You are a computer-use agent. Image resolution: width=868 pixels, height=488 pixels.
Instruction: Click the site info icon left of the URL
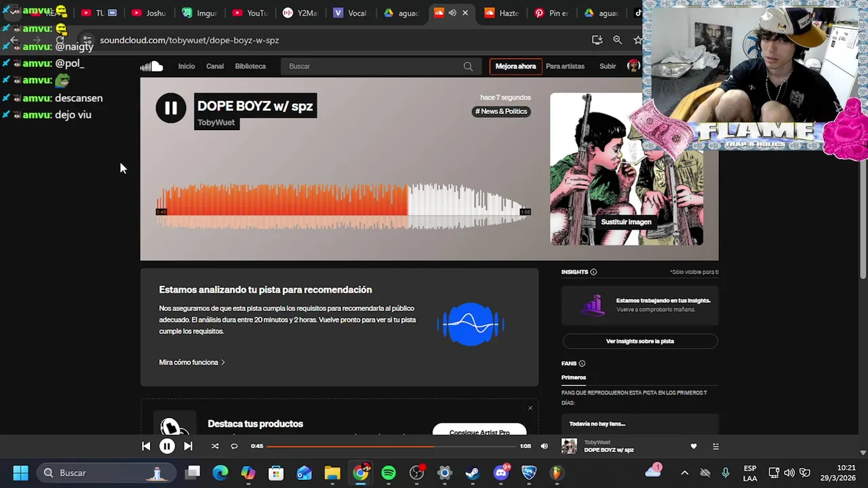click(x=87, y=40)
